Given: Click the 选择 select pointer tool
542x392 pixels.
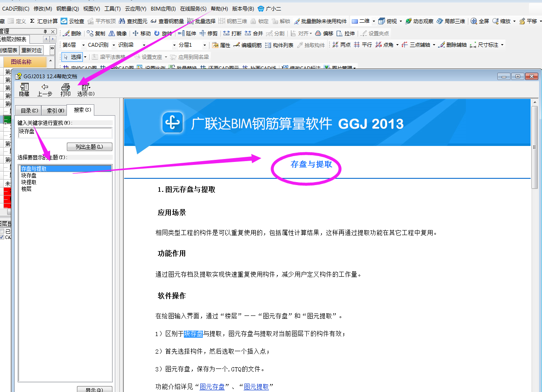Looking at the screenshot, I should coord(72,57).
